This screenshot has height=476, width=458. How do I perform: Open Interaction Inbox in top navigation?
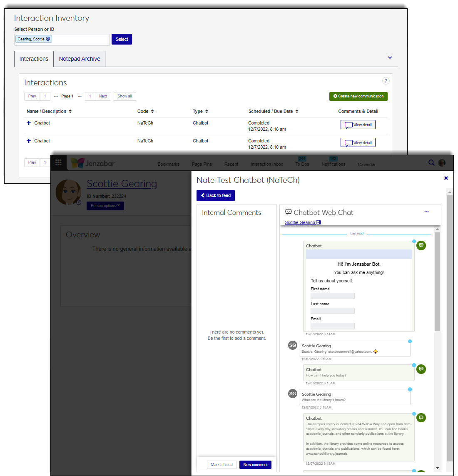pyautogui.click(x=267, y=164)
